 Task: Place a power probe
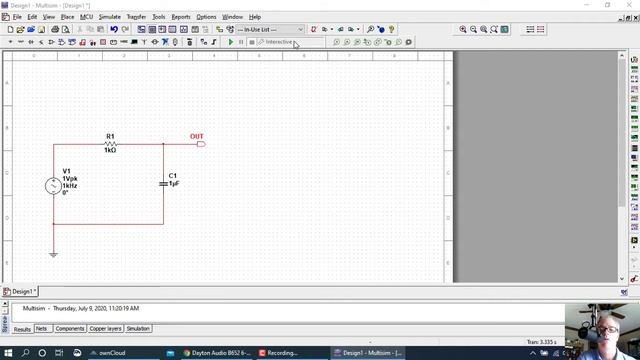[357, 42]
